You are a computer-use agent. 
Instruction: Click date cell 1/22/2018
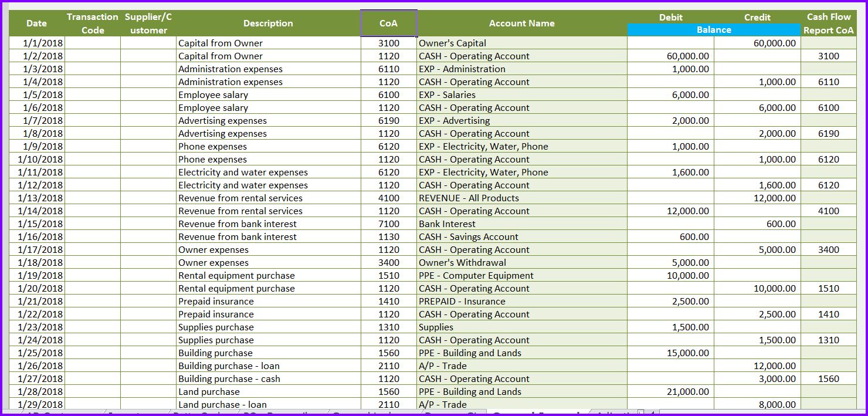[x=36, y=314]
